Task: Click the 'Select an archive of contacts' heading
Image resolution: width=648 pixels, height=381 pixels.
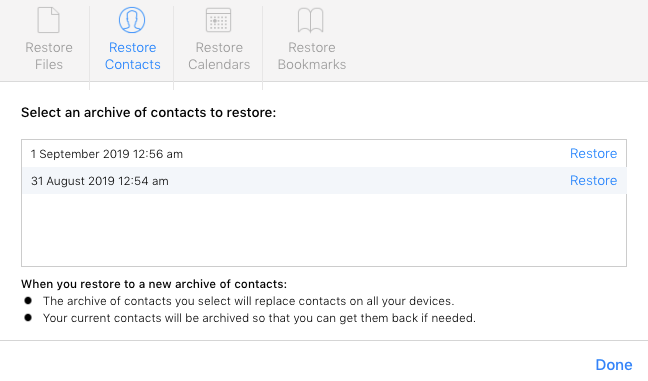Action: click(148, 112)
